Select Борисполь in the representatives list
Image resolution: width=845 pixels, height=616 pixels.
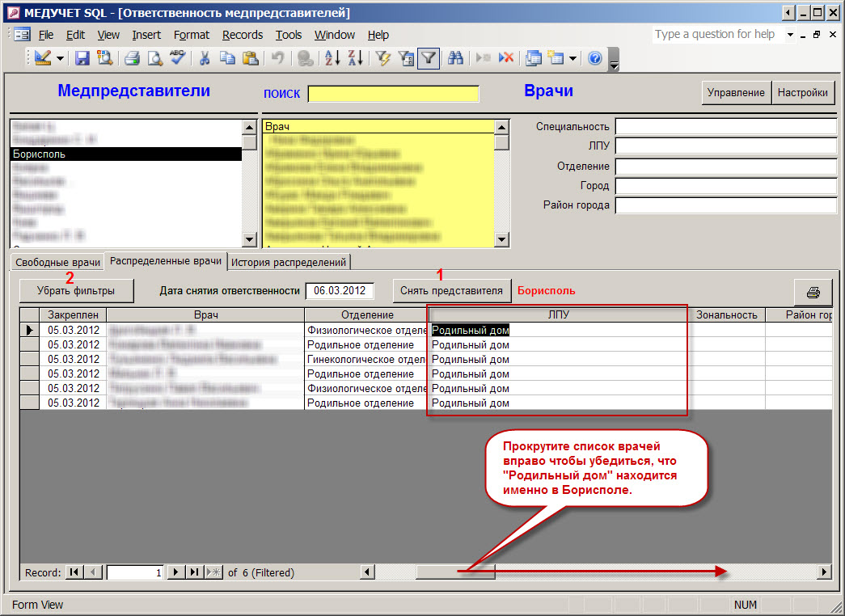click(x=125, y=154)
